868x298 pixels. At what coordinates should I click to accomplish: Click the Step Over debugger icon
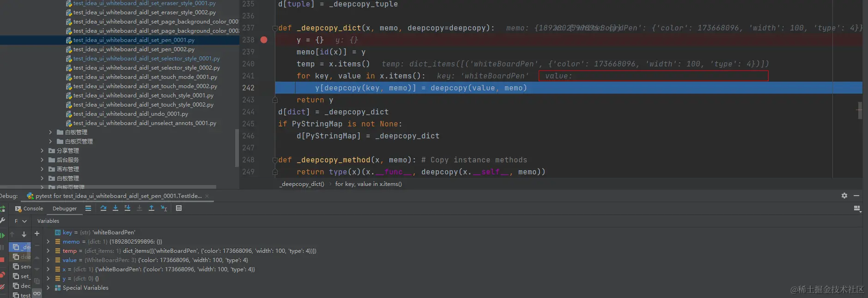click(x=103, y=209)
